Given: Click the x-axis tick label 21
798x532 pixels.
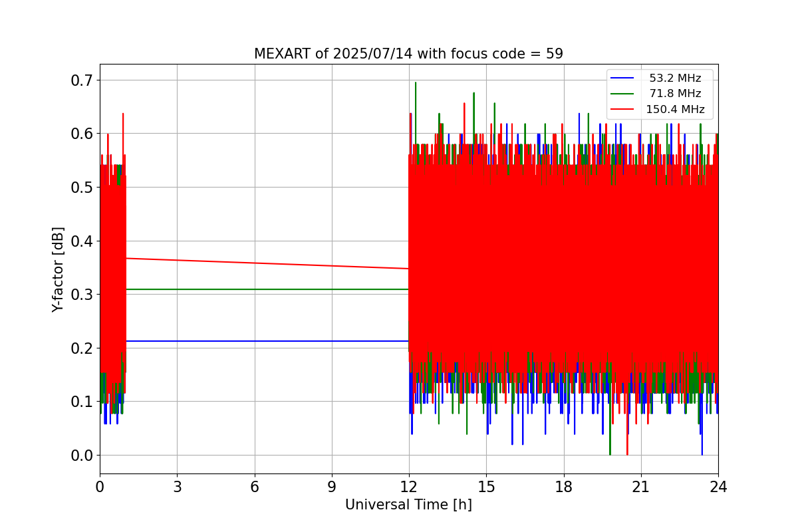Looking at the screenshot, I should (641, 487).
